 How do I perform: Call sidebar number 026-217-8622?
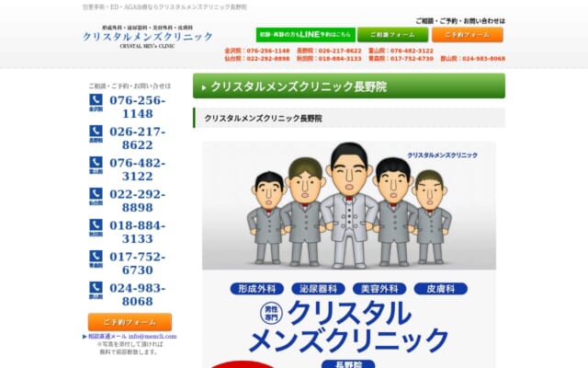tap(138, 138)
